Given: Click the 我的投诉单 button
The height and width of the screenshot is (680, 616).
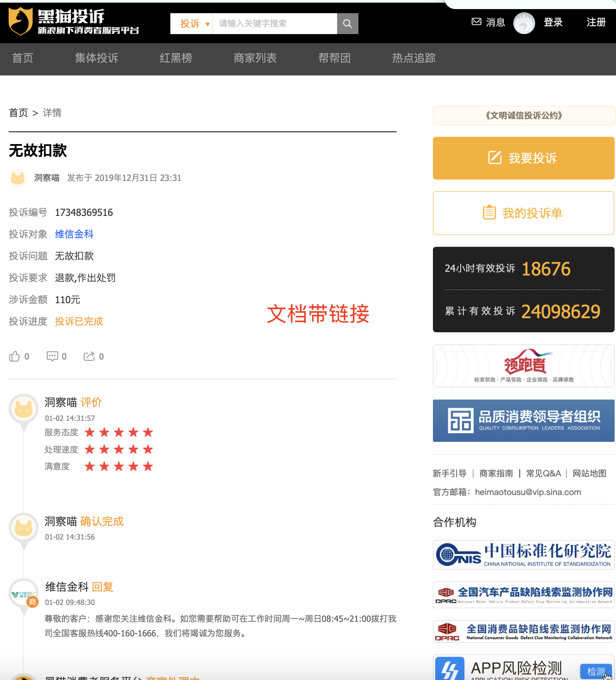Looking at the screenshot, I should coord(524,213).
